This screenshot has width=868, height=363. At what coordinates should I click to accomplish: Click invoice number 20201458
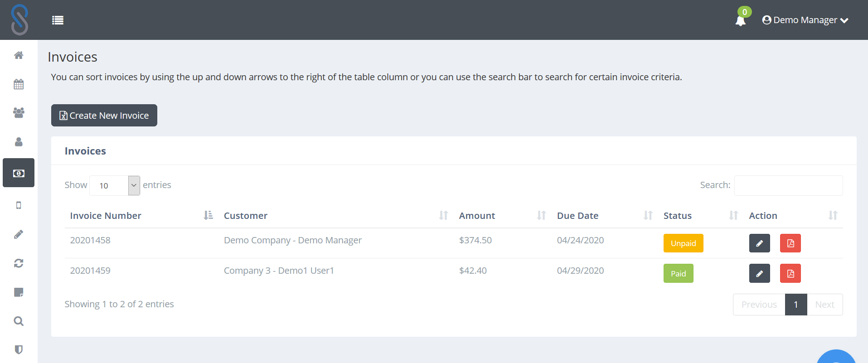click(90, 240)
